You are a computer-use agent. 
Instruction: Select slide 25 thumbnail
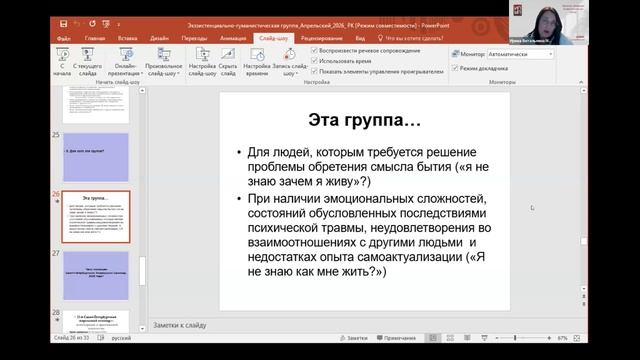point(96,157)
